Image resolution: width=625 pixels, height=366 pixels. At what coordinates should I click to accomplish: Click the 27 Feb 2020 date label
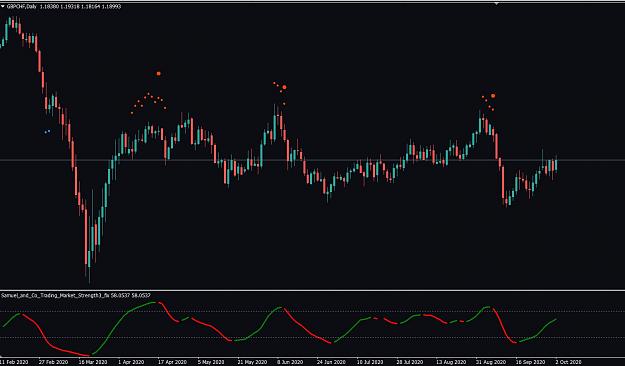click(x=53, y=362)
